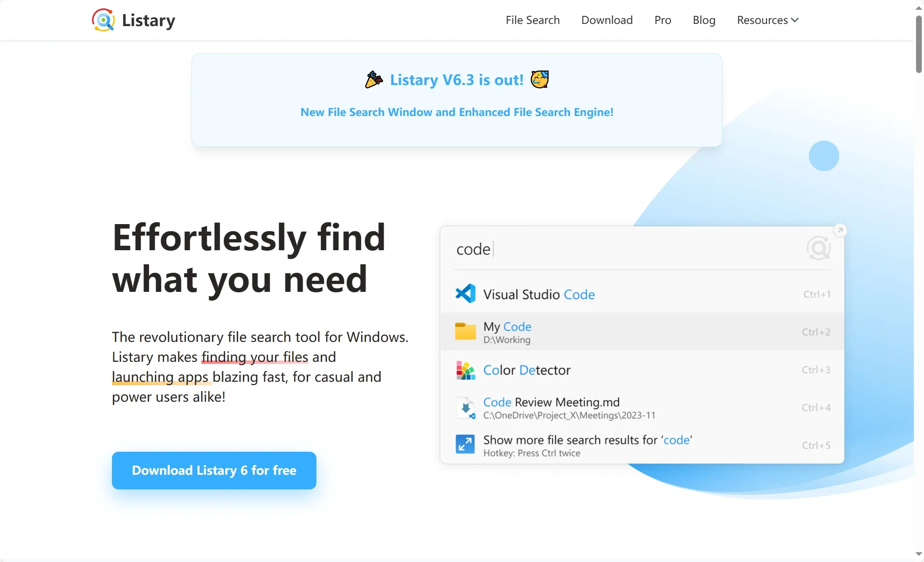Click the scrollbar up arrow
The height and width of the screenshot is (562, 924).
point(919,8)
